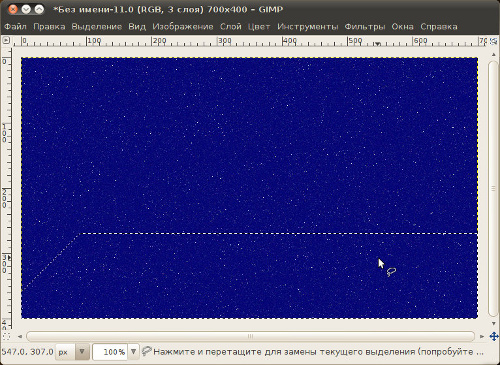This screenshot has height=365, width=500.
Task: Open the Справка menu
Action: pyautogui.click(x=439, y=27)
